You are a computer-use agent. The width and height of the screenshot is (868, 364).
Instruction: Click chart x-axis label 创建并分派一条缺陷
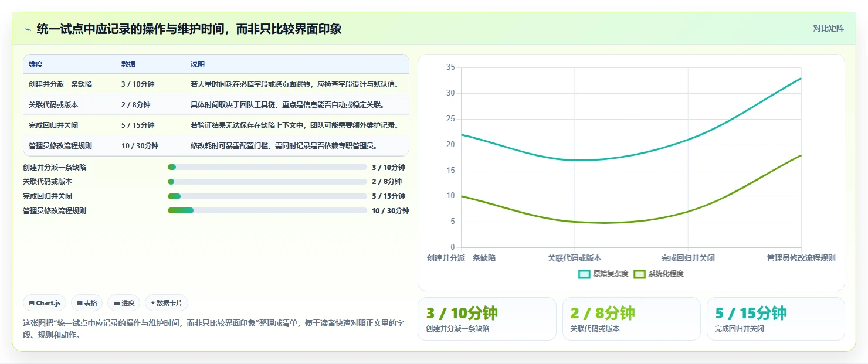point(462,258)
